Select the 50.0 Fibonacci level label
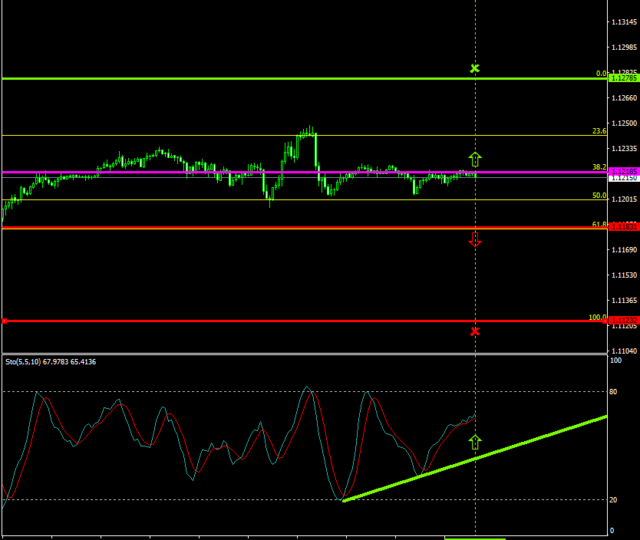Viewport: 640px width, 540px height. 599,196
